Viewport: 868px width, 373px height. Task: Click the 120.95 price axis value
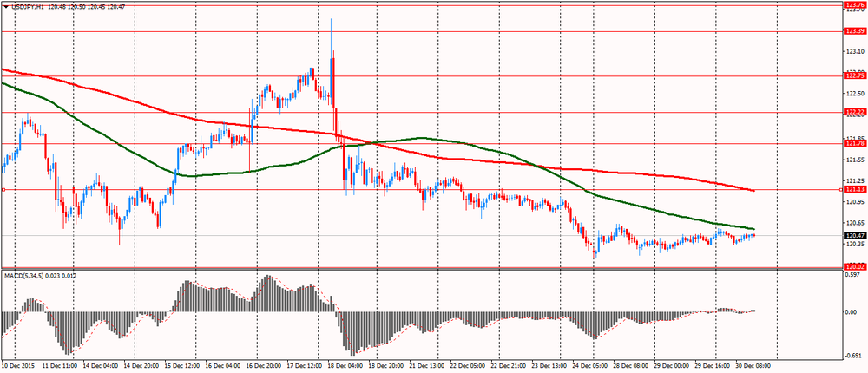(853, 202)
